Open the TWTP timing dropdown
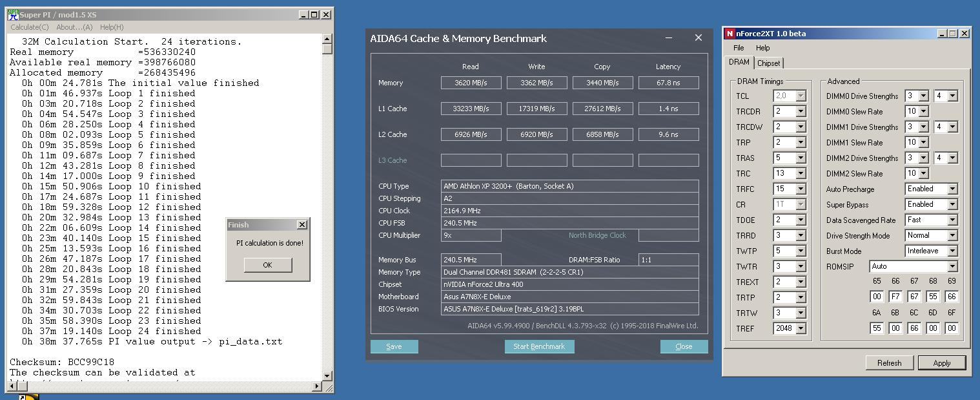This screenshot has width=980, height=400. pyautogui.click(x=801, y=251)
